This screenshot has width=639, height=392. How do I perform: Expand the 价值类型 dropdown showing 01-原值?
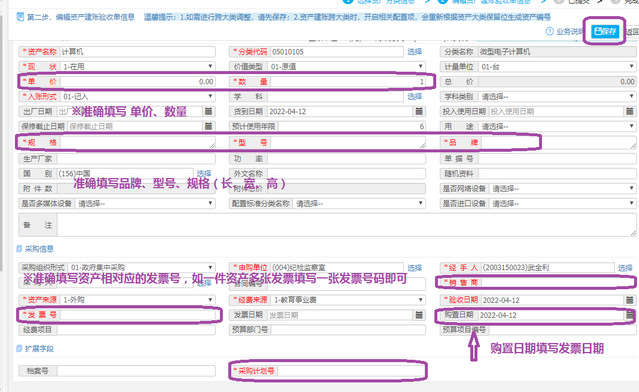[x=346, y=66]
